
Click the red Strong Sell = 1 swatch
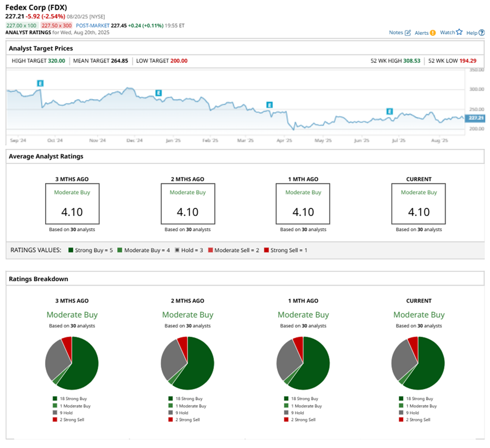pos(266,250)
